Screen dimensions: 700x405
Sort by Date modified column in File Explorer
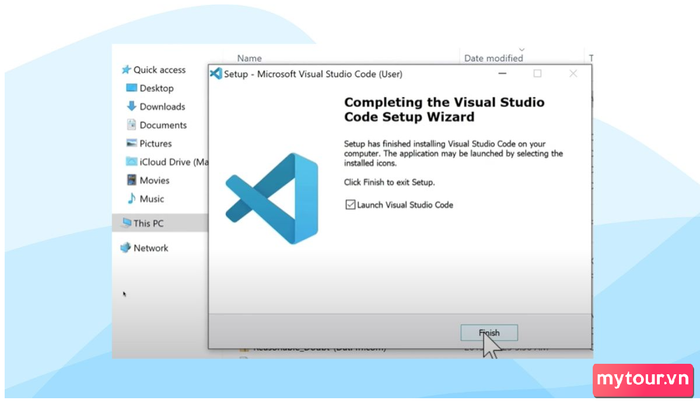[493, 58]
